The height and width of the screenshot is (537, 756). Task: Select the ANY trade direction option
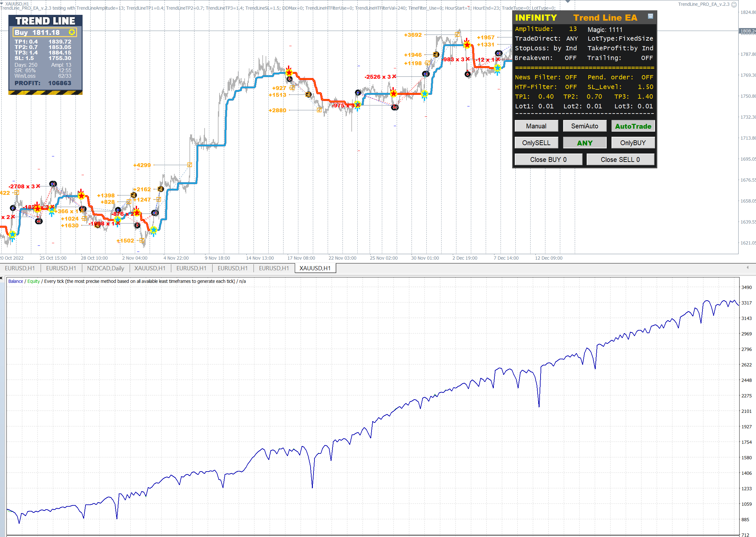click(x=584, y=143)
